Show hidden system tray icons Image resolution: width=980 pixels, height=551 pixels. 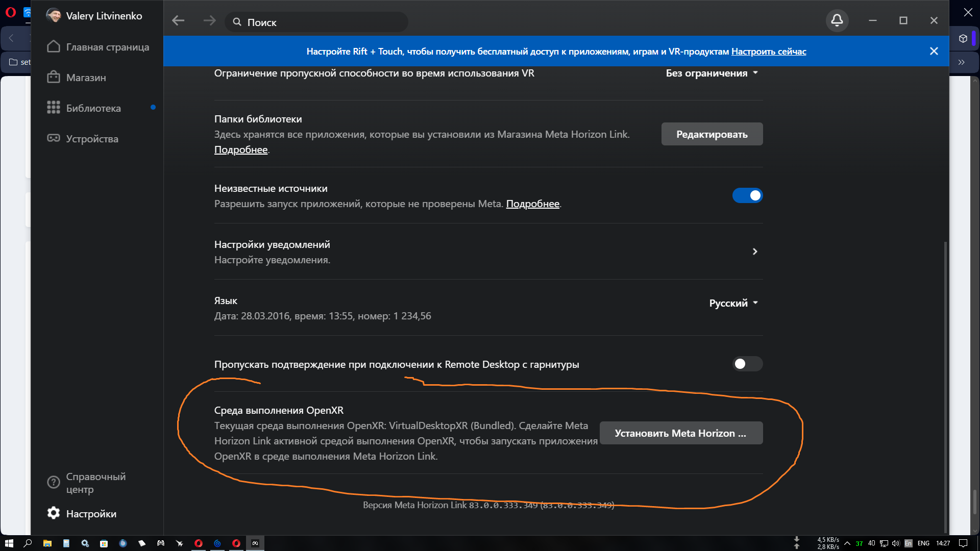pos(847,543)
